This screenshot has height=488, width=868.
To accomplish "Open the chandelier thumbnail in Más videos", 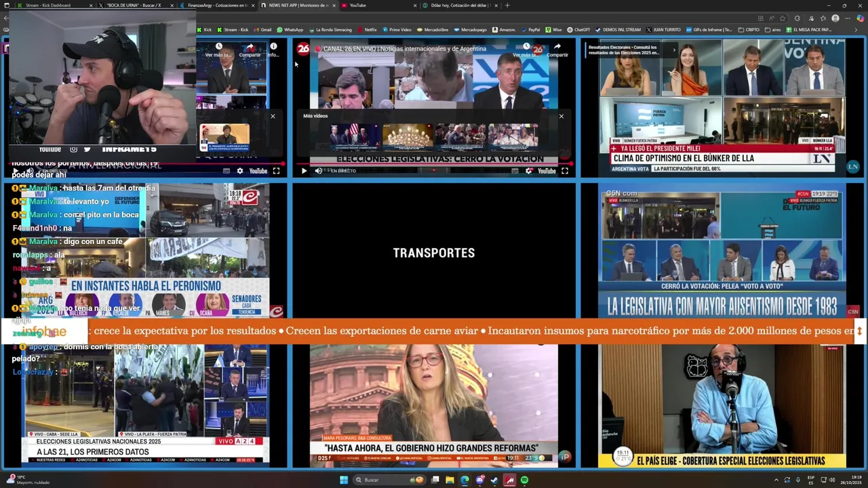I will coord(408,136).
